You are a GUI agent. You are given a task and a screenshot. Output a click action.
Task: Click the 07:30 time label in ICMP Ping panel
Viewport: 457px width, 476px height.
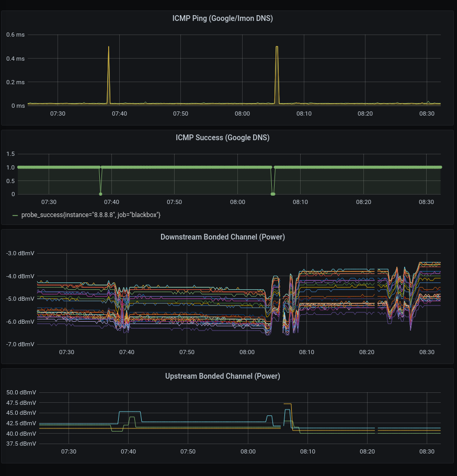58,114
